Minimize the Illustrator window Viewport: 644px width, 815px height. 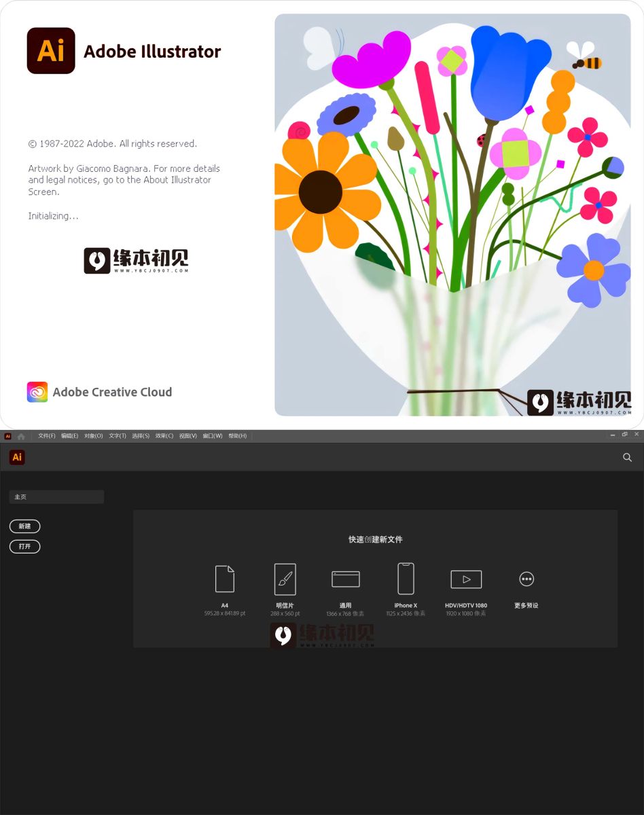tap(613, 435)
